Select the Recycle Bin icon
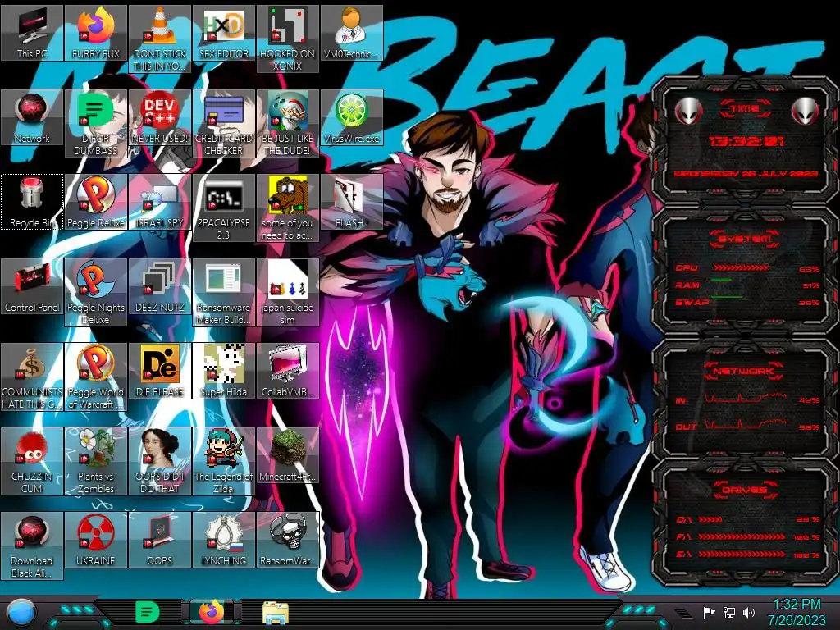This screenshot has width=840, height=630. coord(32,202)
